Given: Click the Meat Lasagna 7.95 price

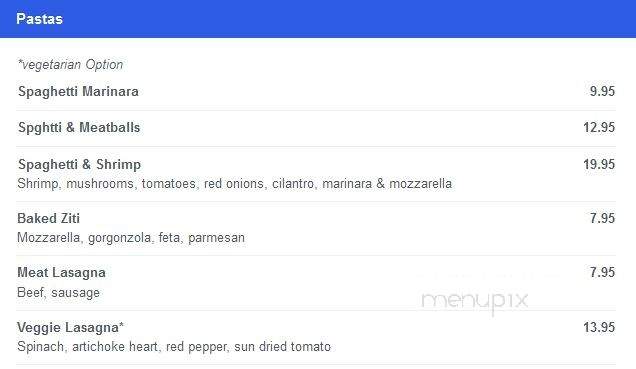Looking at the screenshot, I should coord(602,272).
